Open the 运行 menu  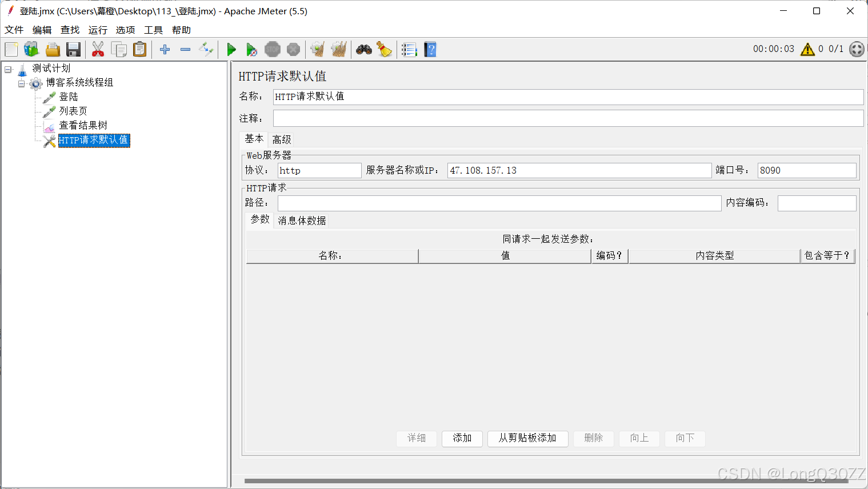[x=98, y=30]
